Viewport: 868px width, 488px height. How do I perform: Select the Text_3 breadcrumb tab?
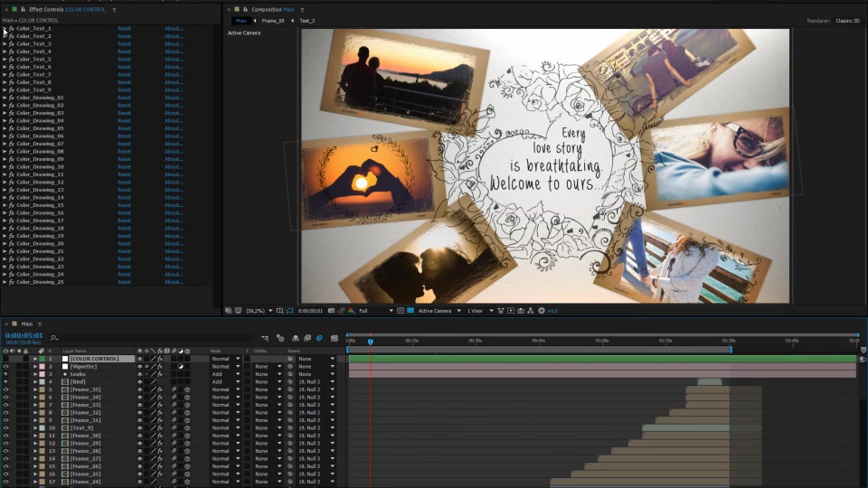point(307,20)
